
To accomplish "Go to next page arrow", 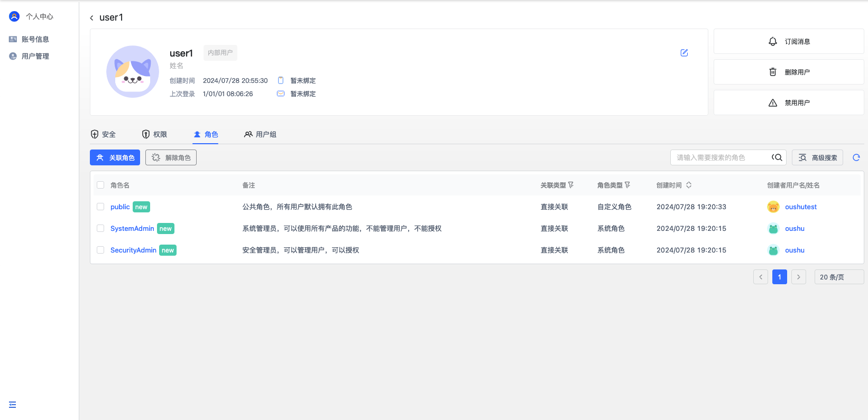I will click(799, 277).
